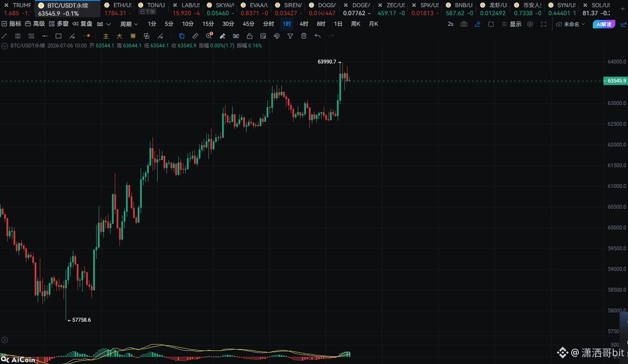The width and height of the screenshot is (628, 364).
Task: Take a chart screenshot with camera icon
Action: [x=464, y=24]
